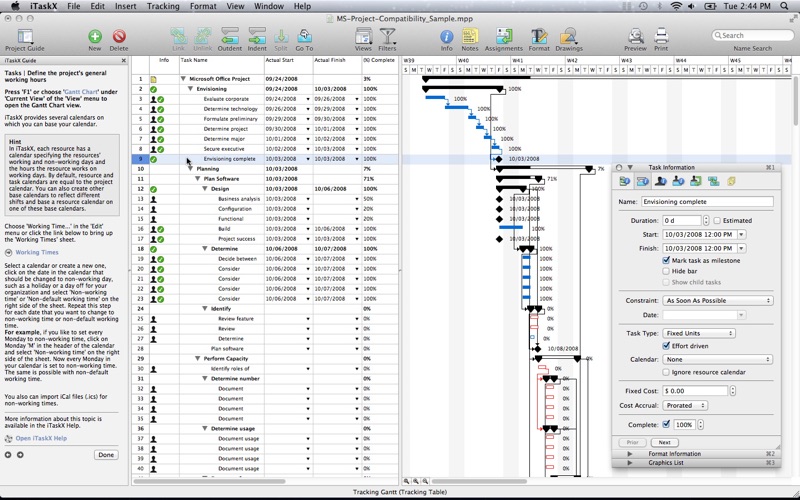Image resolution: width=800 pixels, height=500 pixels.
Task: Select the task links tab icon in Task Information
Action: pyautogui.click(x=713, y=181)
